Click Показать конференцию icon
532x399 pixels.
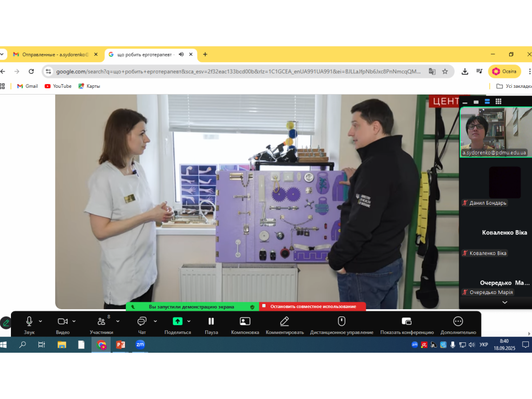[407, 322]
